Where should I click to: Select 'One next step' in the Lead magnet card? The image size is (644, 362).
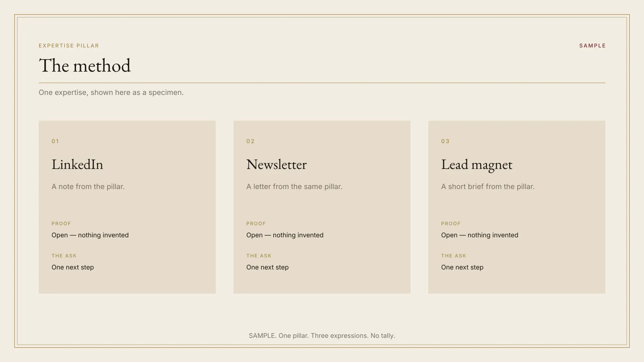pyautogui.click(x=462, y=267)
